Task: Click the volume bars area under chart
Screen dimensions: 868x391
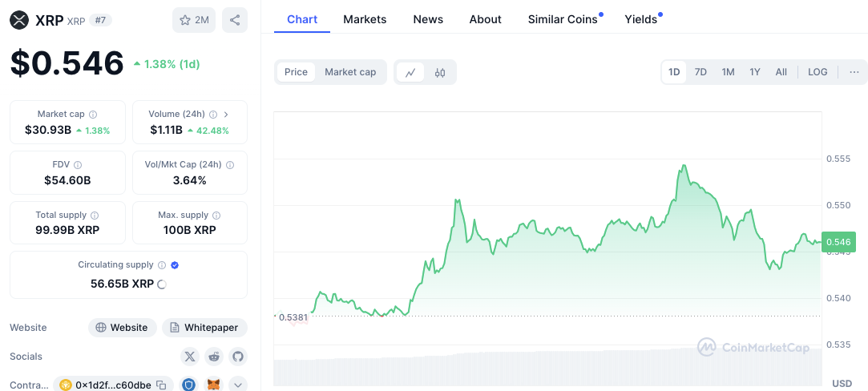Action: pyautogui.click(x=548, y=368)
